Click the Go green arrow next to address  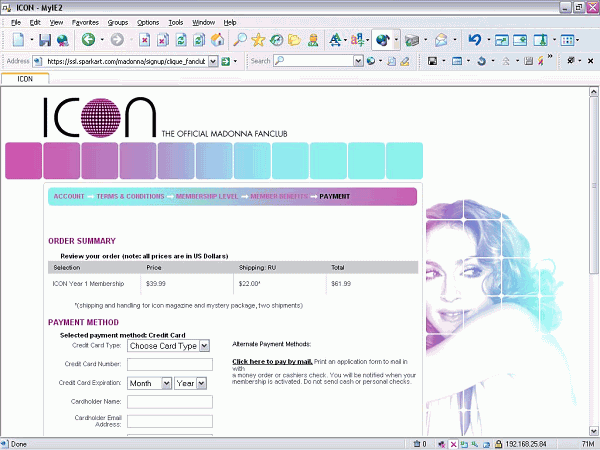pyautogui.click(x=225, y=61)
